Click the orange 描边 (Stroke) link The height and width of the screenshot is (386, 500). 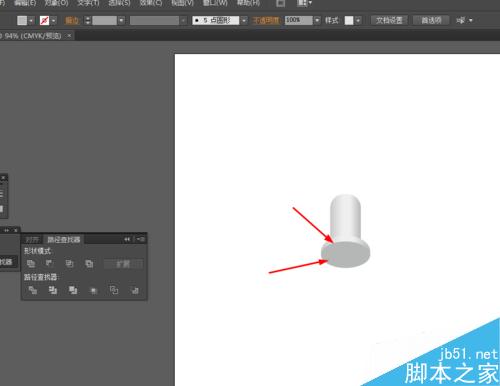tap(72, 21)
